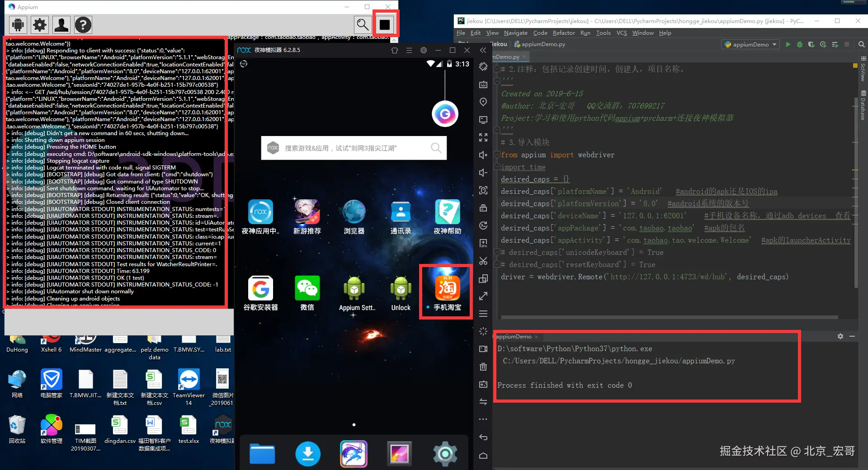Click the Nox search field for games and apps
The width and height of the screenshot is (868, 470).
[x=354, y=148]
